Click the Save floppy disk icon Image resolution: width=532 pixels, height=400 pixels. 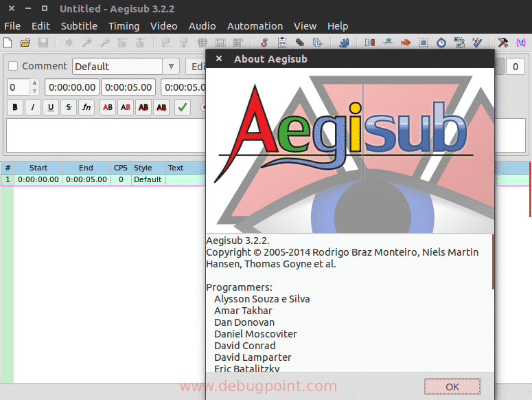coord(43,43)
